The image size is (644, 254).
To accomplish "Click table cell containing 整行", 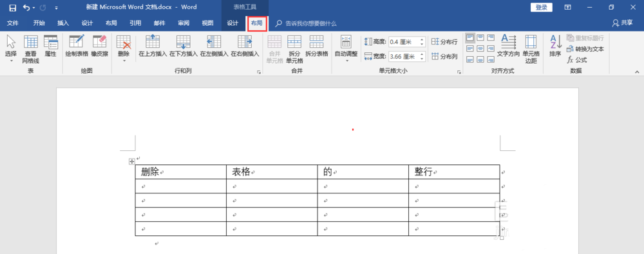I will click(454, 171).
